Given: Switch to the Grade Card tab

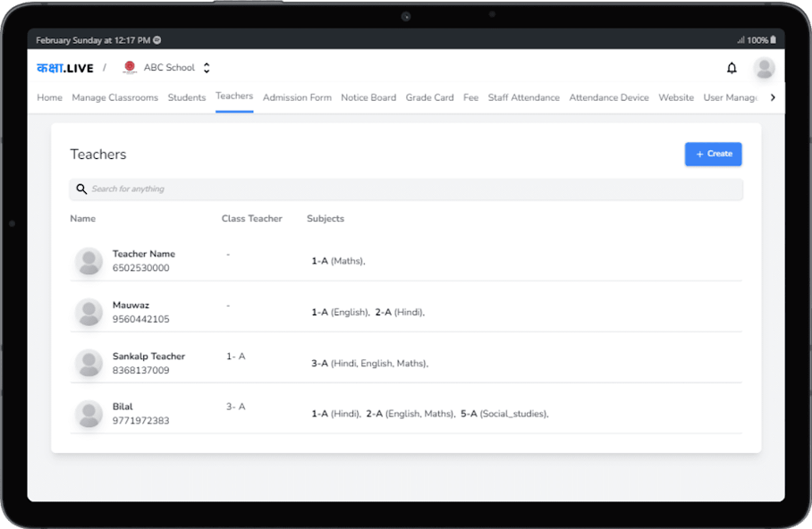Looking at the screenshot, I should pos(430,97).
